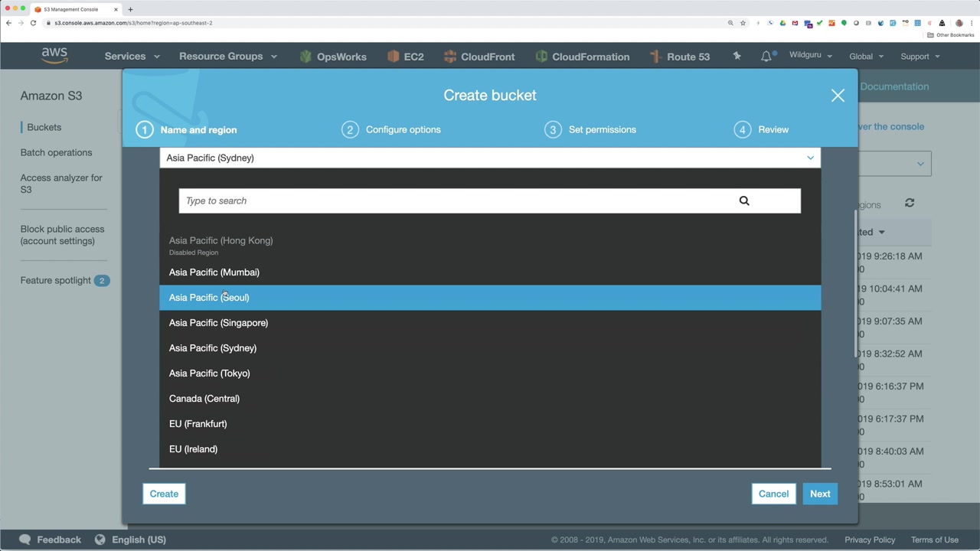The width and height of the screenshot is (980, 551).
Task: Open the Terms of Use link
Action: pyautogui.click(x=934, y=540)
